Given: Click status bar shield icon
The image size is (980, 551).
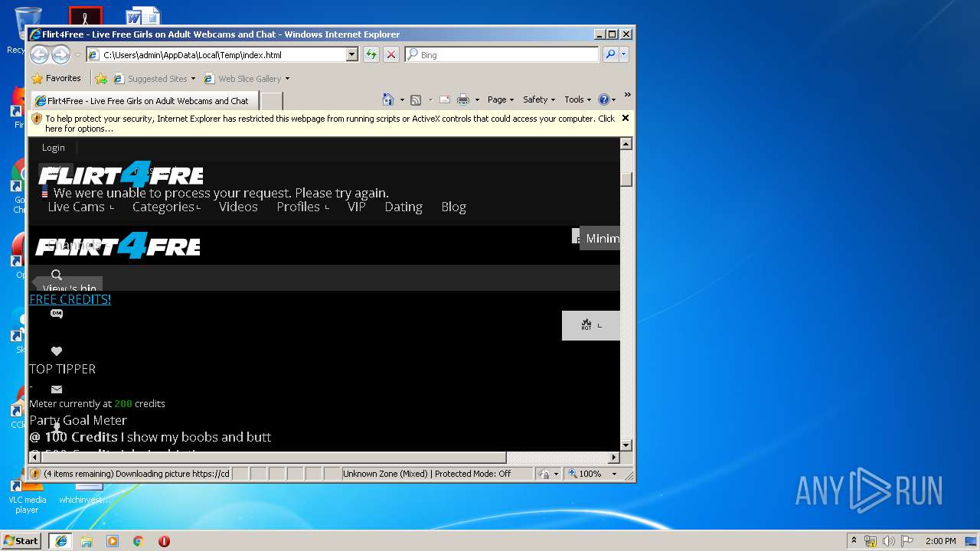Looking at the screenshot, I should (x=35, y=474).
